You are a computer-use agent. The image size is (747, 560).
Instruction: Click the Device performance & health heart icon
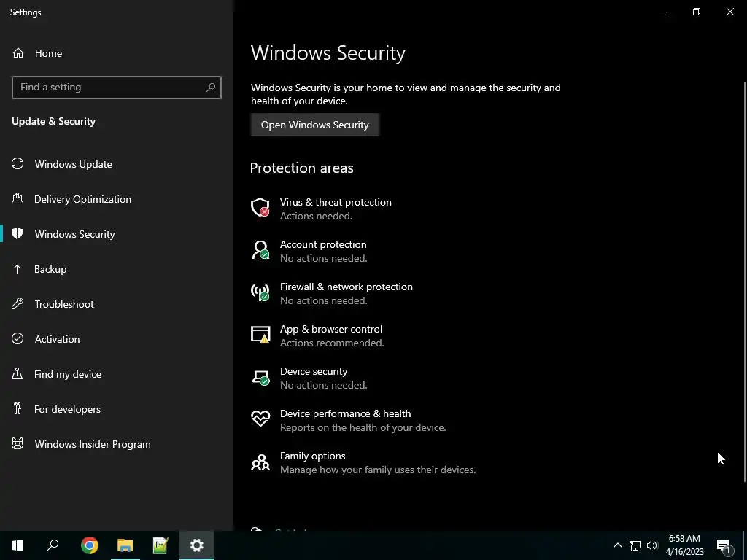pos(260,419)
